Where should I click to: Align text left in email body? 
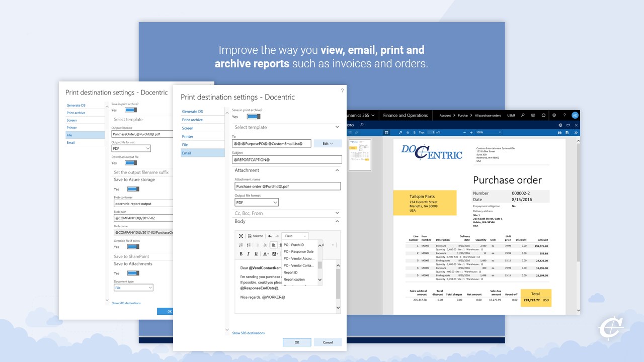pos(274,245)
